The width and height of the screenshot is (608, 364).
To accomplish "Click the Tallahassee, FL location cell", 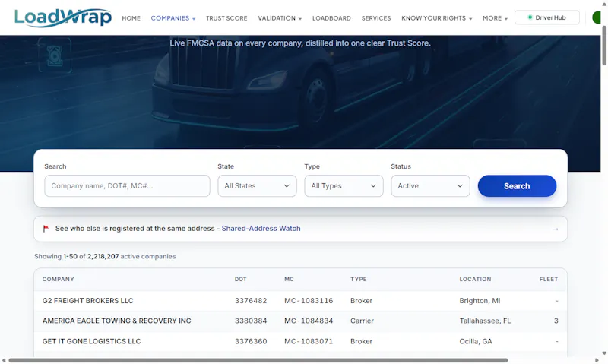I will click(485, 321).
